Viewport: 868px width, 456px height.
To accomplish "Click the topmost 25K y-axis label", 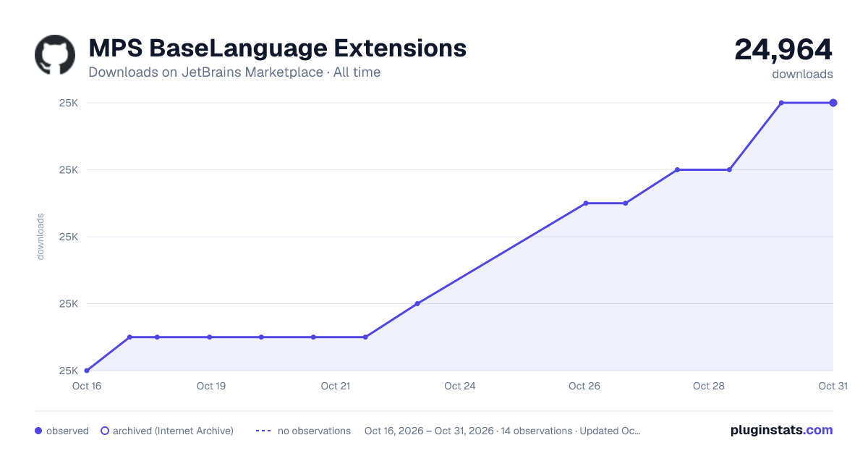I will coord(69,103).
